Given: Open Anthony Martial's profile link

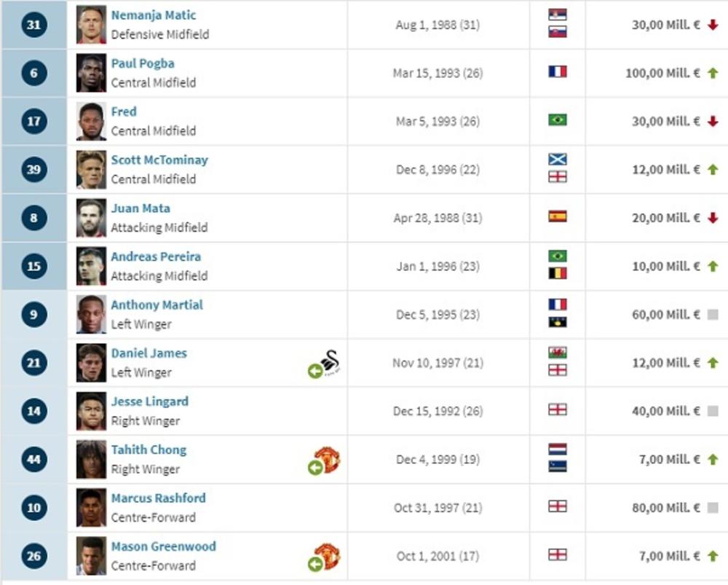Looking at the screenshot, I should pyautogui.click(x=157, y=305).
